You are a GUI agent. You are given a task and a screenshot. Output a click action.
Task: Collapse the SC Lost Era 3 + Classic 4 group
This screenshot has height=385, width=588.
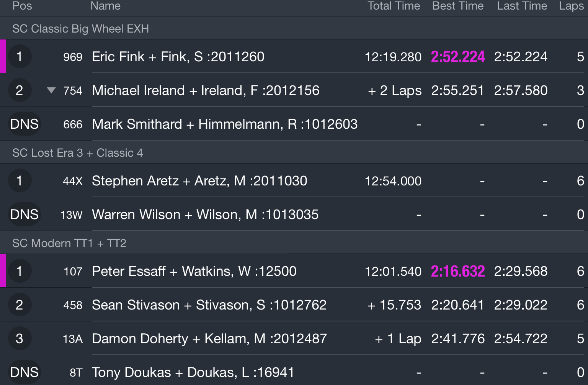pos(294,152)
